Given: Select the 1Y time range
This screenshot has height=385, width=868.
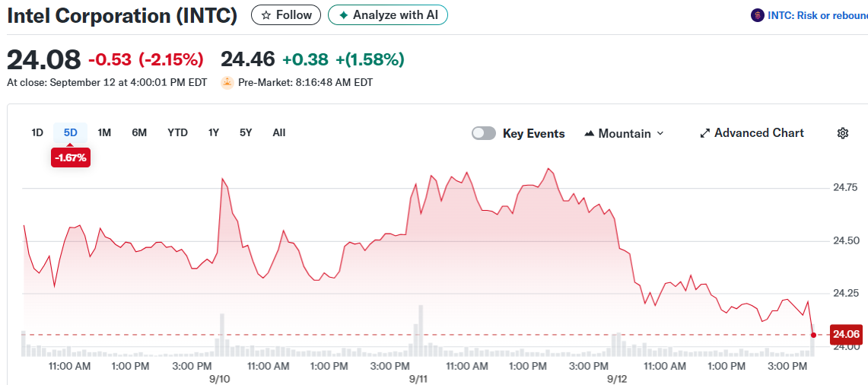Looking at the screenshot, I should (x=214, y=133).
